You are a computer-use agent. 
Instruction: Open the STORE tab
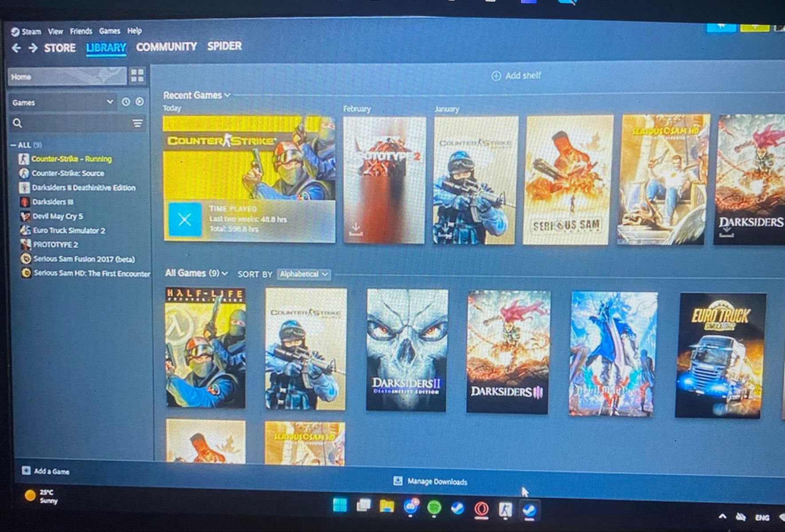coord(60,48)
